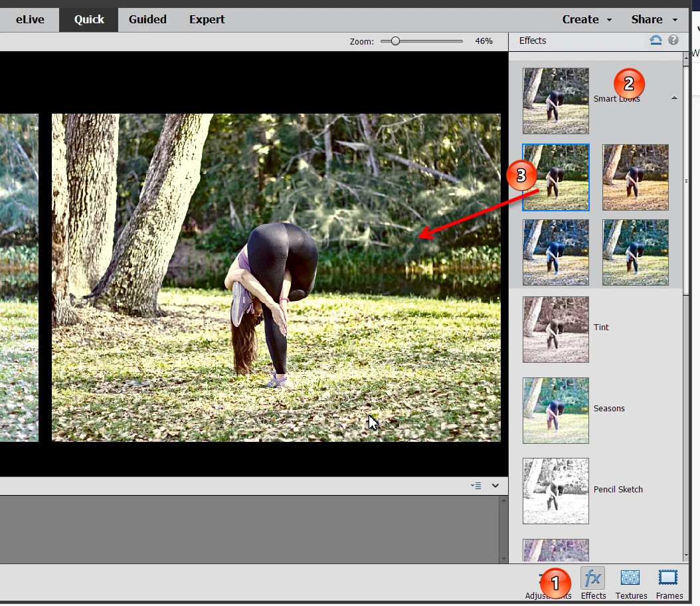Select the Smart Looks main thumbnail
The image size is (700, 606).
click(556, 101)
